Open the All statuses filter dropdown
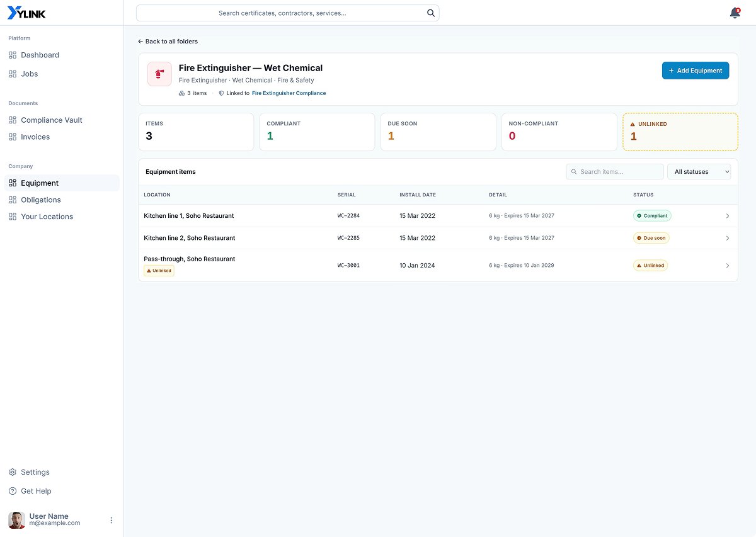This screenshot has height=537, width=756. click(x=699, y=172)
